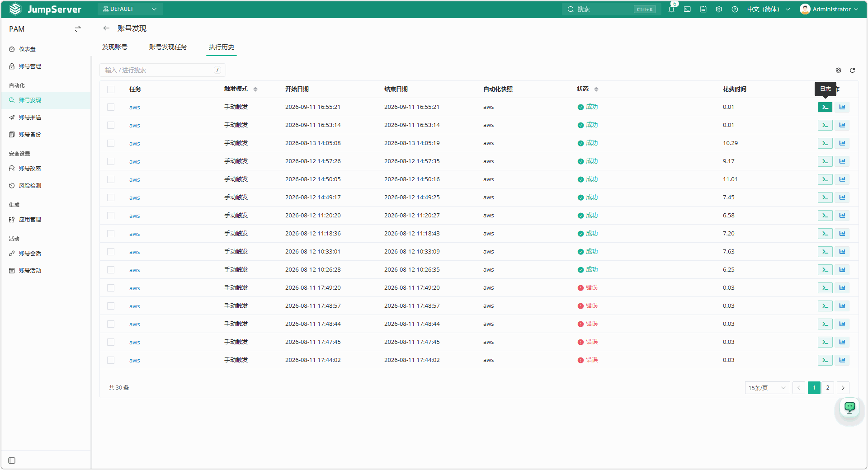Check row started 2026-08-12 10:33:01
The width and height of the screenshot is (868, 470).
(111, 252)
